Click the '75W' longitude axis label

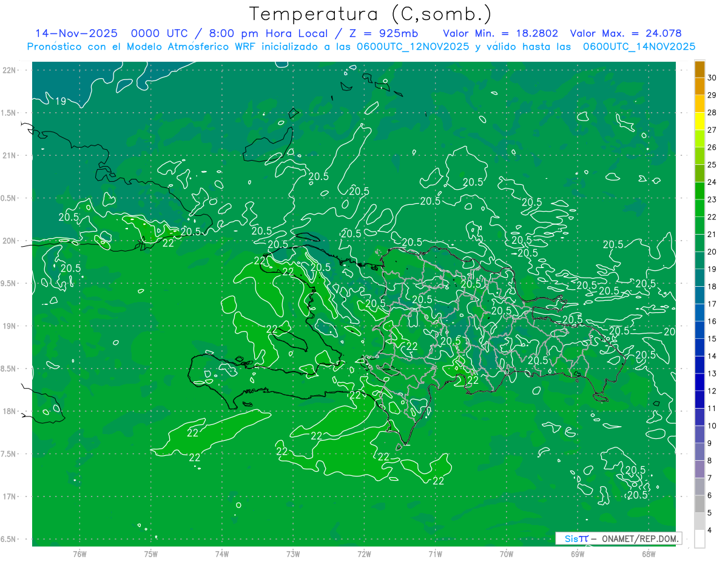click(151, 554)
